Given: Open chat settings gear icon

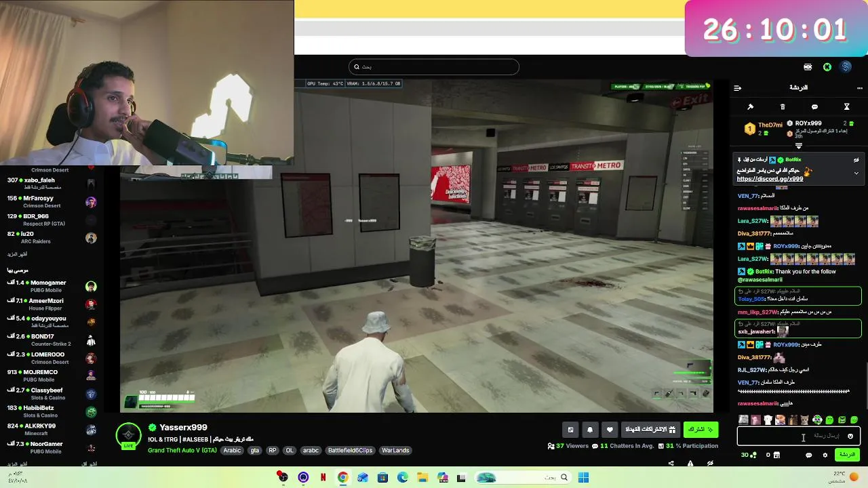Looking at the screenshot, I should click(825, 455).
